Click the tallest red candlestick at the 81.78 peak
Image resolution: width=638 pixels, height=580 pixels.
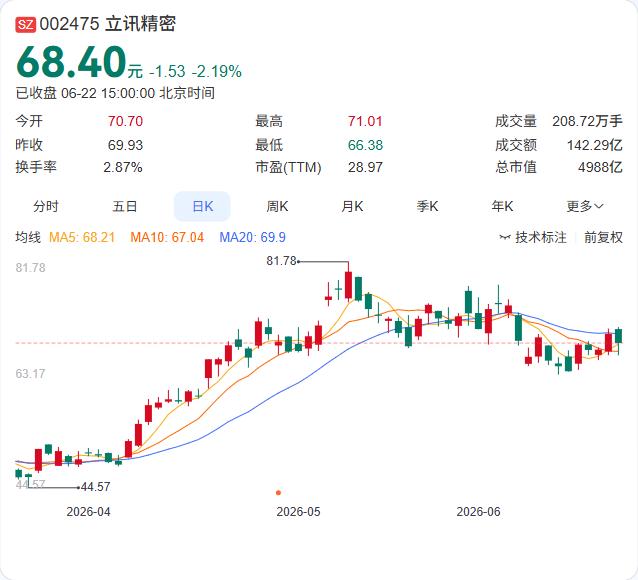pyautogui.click(x=348, y=285)
